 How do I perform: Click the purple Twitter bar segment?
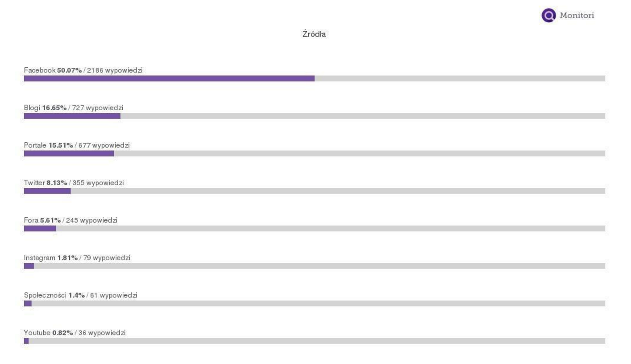coord(47,191)
